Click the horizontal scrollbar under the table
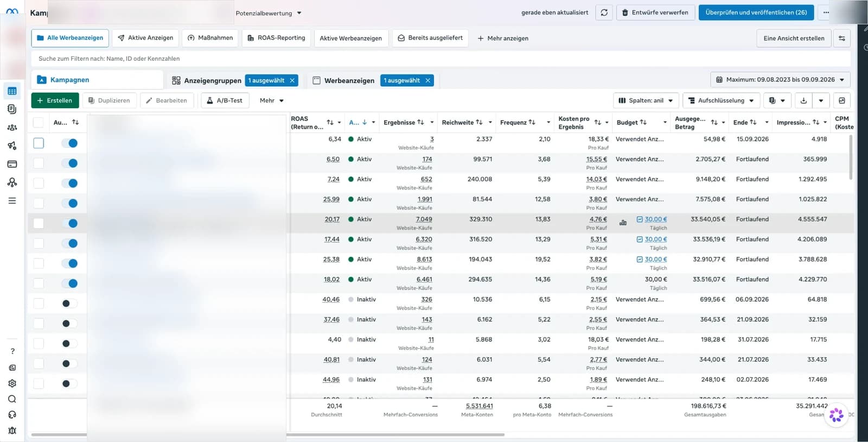The height and width of the screenshot is (442, 868). (x=268, y=434)
